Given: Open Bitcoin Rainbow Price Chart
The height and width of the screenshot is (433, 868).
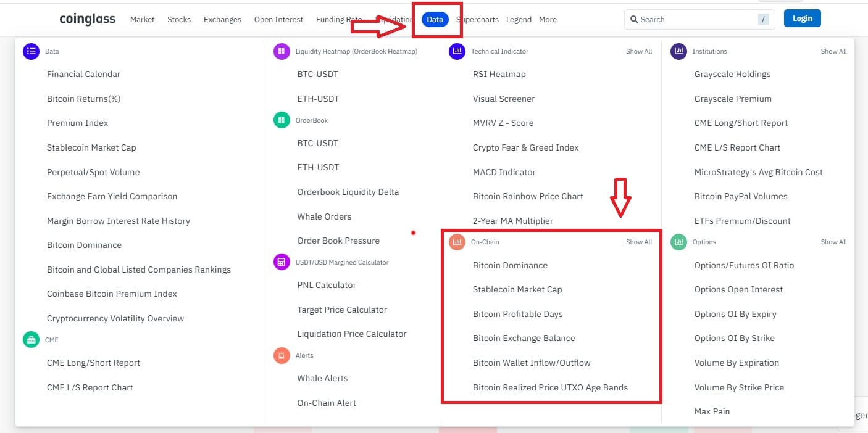Looking at the screenshot, I should [x=528, y=196].
